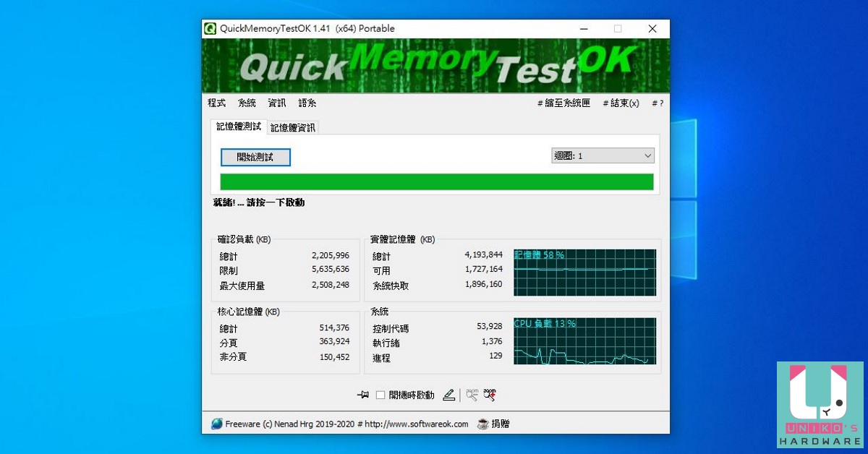Click the status text 就緒! ... 請按一下啟動
Viewport: 868px width, 454px height.
coord(259,202)
